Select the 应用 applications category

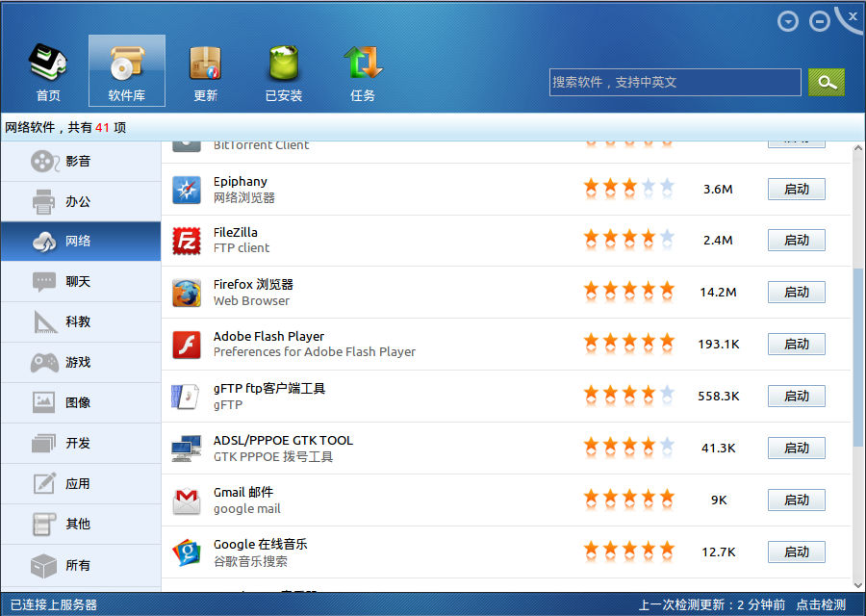[81, 484]
